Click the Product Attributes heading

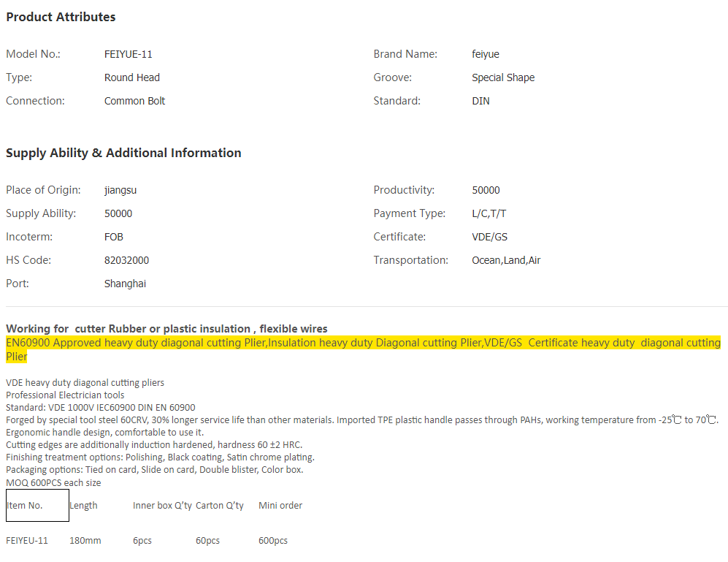61,17
